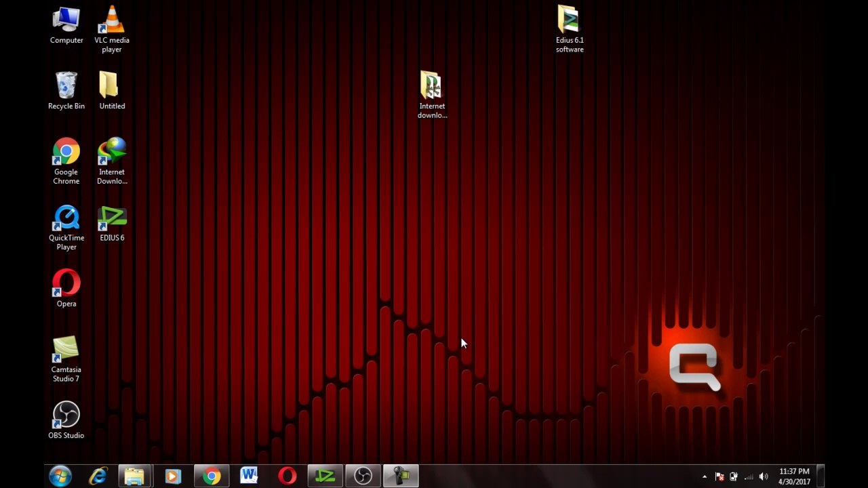868x488 pixels.
Task: Switch to Google Chrome on the taskbar
Action: pos(212,476)
